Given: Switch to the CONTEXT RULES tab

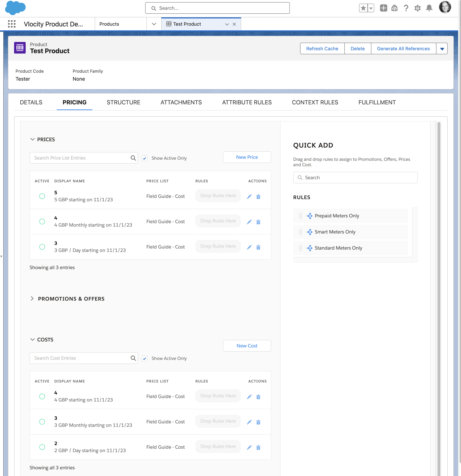Looking at the screenshot, I should 315,102.
